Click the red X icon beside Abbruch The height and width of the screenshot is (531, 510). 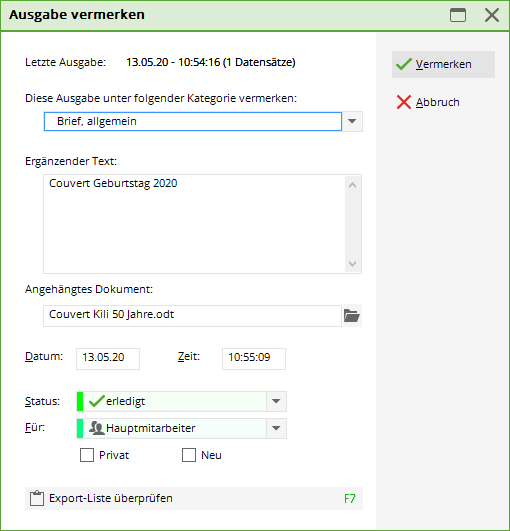[404, 102]
